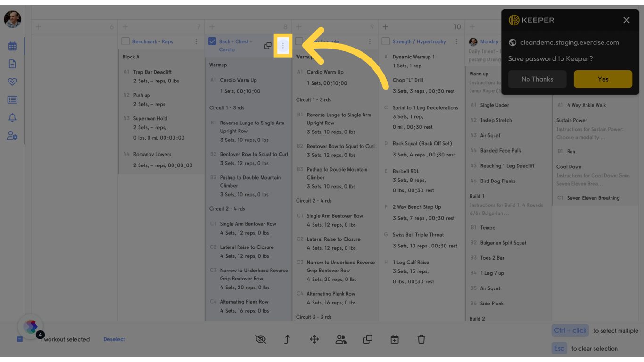The height and width of the screenshot is (362, 644).
Task: Click the duplicate toolbar icon at bottom
Action: coord(368,339)
